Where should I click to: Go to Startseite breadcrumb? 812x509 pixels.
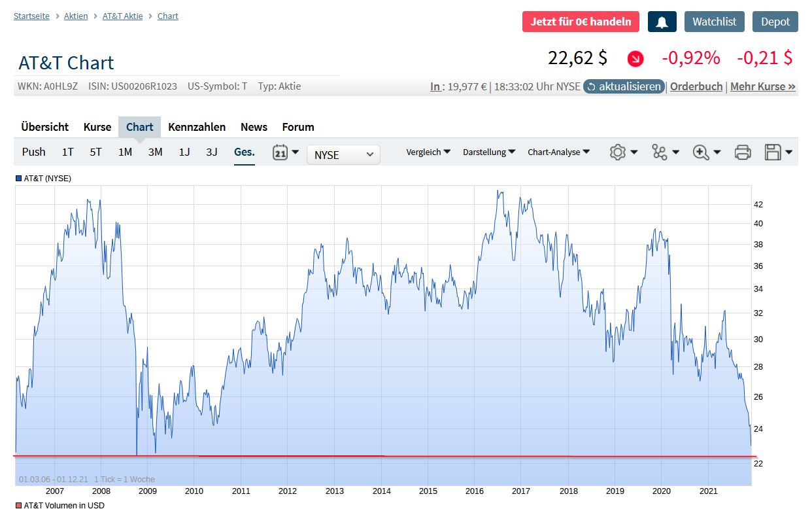point(31,16)
